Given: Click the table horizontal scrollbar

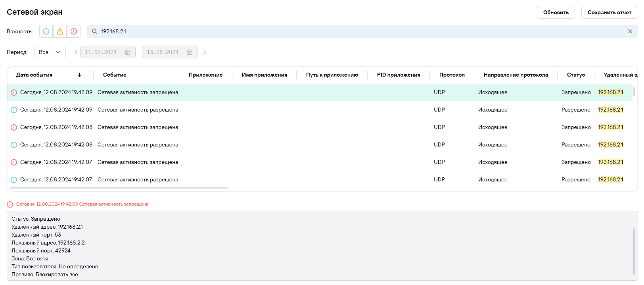Looking at the screenshot, I should [119, 188].
